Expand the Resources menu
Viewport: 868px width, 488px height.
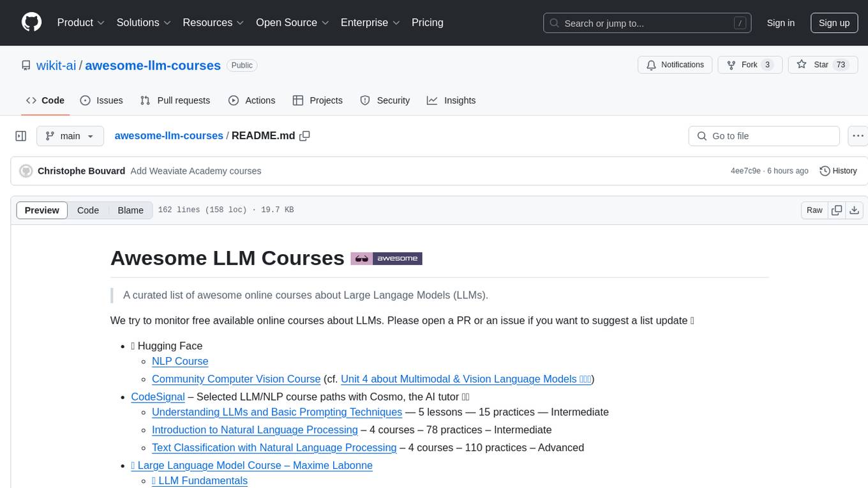213,22
